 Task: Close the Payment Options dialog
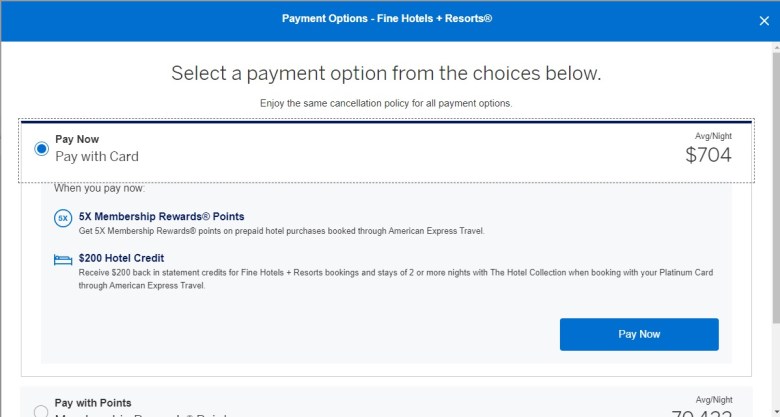[764, 21]
